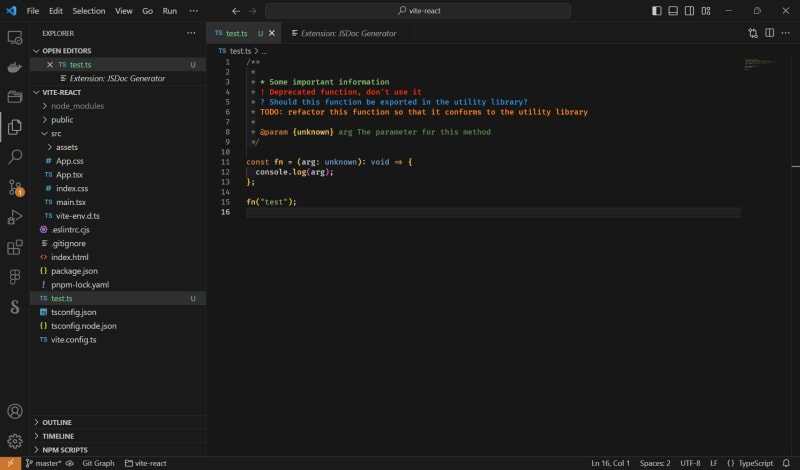Toggle the primary sidebar visibility
The height and width of the screenshot is (470, 800).
click(x=657, y=11)
